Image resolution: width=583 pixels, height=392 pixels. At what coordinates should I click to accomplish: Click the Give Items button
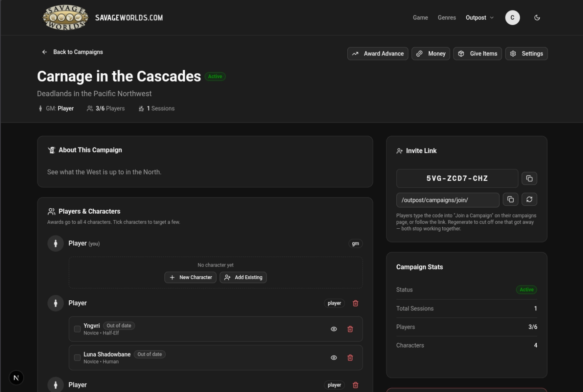[478, 54]
